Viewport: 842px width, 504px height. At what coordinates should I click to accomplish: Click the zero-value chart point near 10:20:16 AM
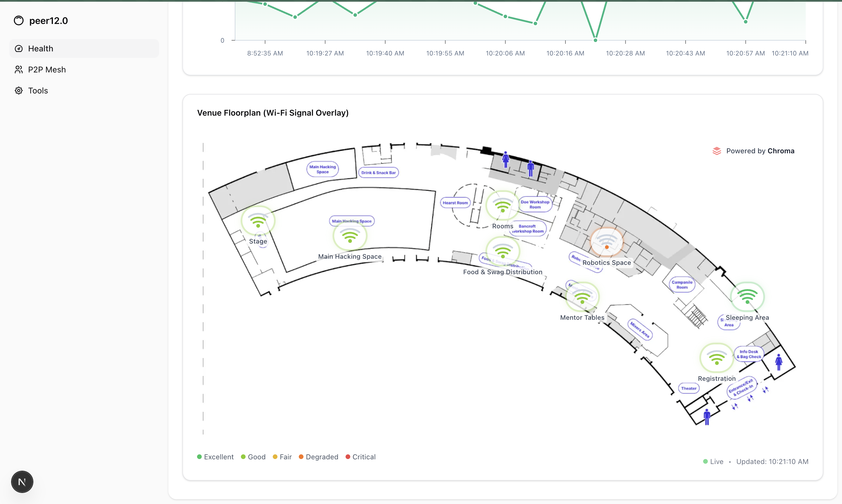click(x=595, y=40)
